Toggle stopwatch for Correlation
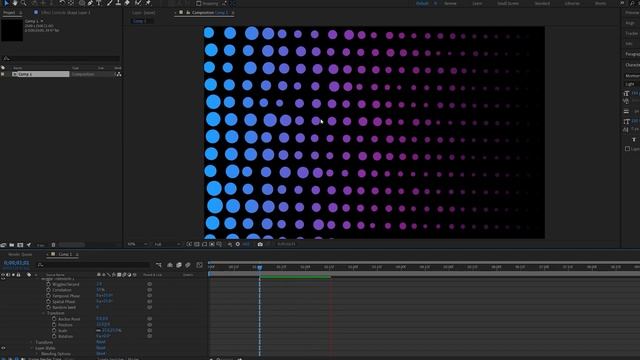 pyautogui.click(x=49, y=290)
